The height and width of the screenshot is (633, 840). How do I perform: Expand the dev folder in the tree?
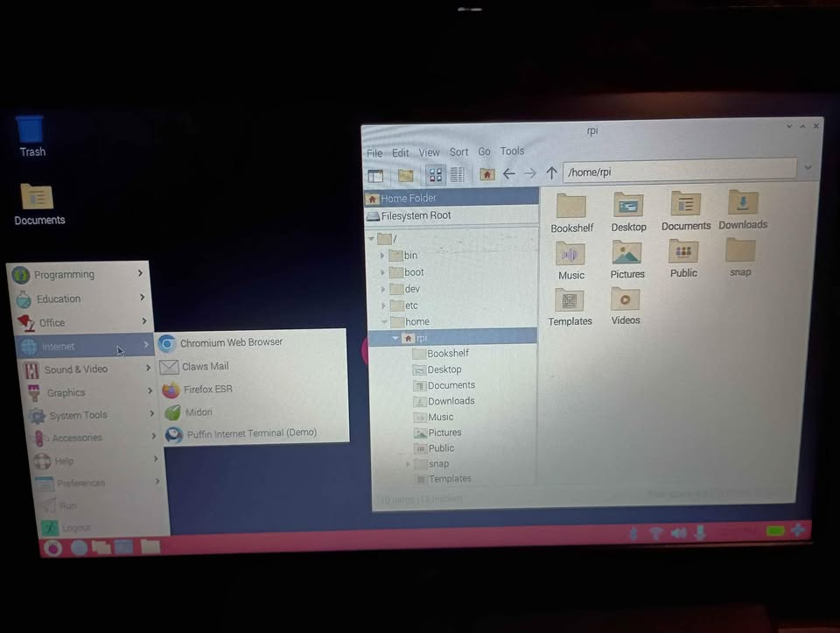click(x=383, y=289)
